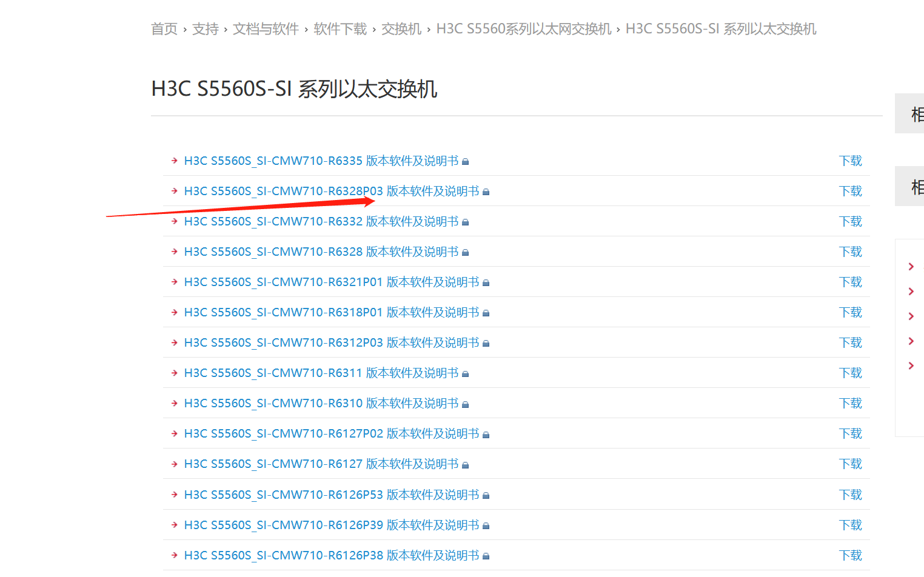Click 下载 for the R6126P53 version

pos(851,495)
